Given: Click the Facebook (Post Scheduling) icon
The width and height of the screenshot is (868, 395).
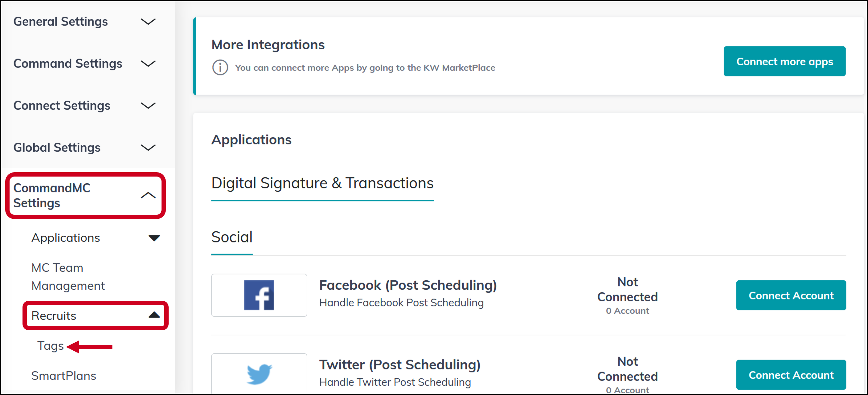Looking at the screenshot, I should (x=259, y=295).
